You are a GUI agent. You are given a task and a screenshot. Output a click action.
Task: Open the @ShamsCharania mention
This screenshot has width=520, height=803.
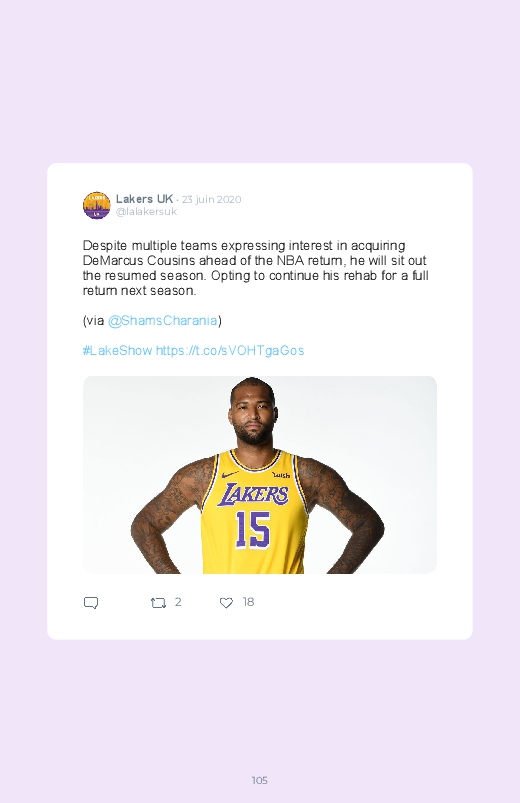[x=162, y=321]
